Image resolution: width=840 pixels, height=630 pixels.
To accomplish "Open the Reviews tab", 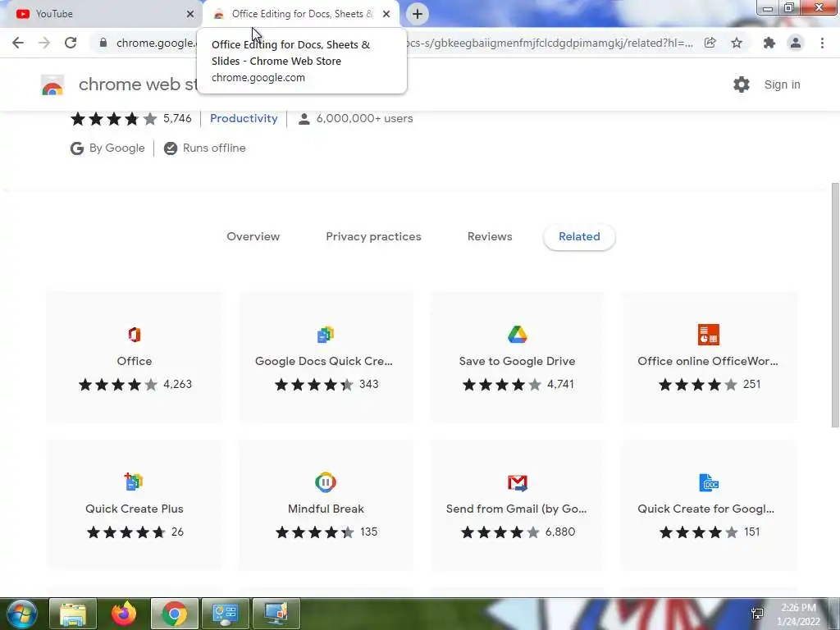I will (x=490, y=236).
